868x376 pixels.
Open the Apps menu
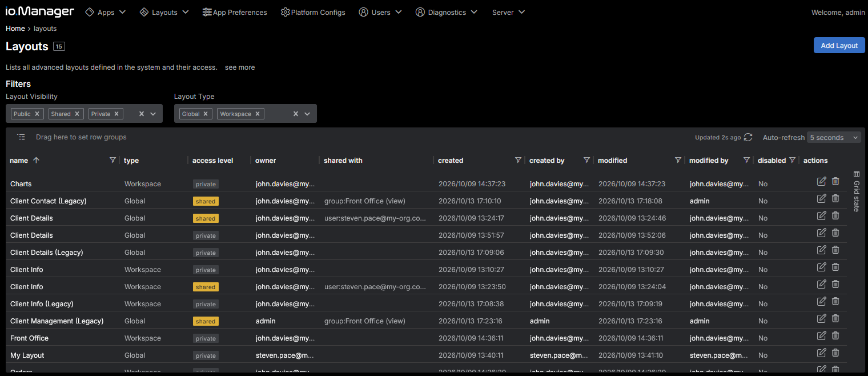(106, 12)
